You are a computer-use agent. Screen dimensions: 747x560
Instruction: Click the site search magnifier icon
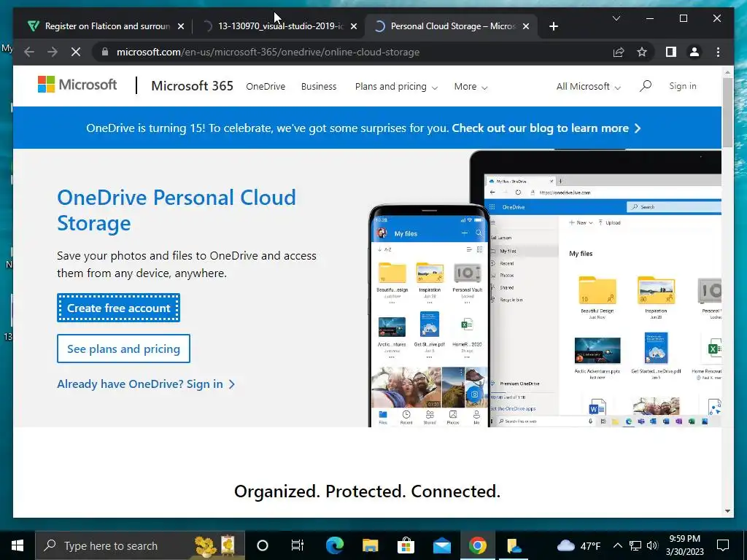point(646,86)
